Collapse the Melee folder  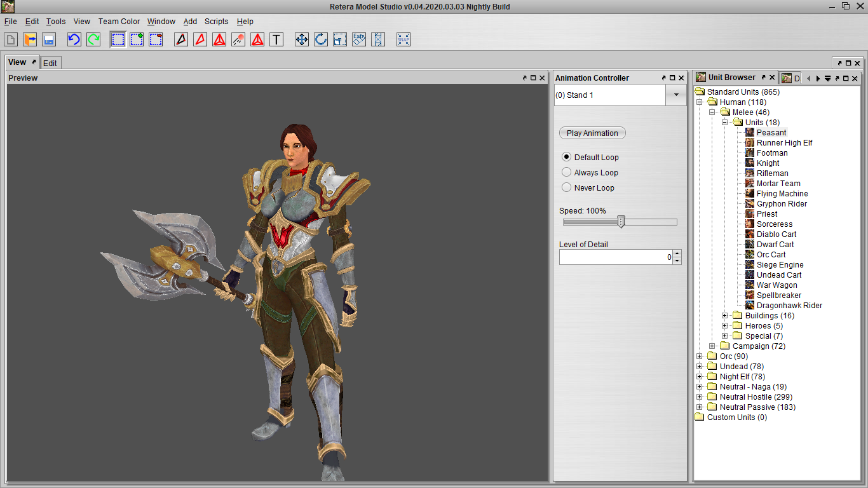(x=712, y=112)
